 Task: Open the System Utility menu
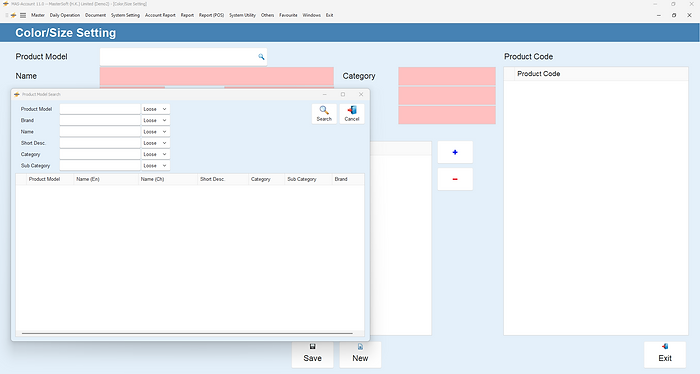tap(242, 15)
